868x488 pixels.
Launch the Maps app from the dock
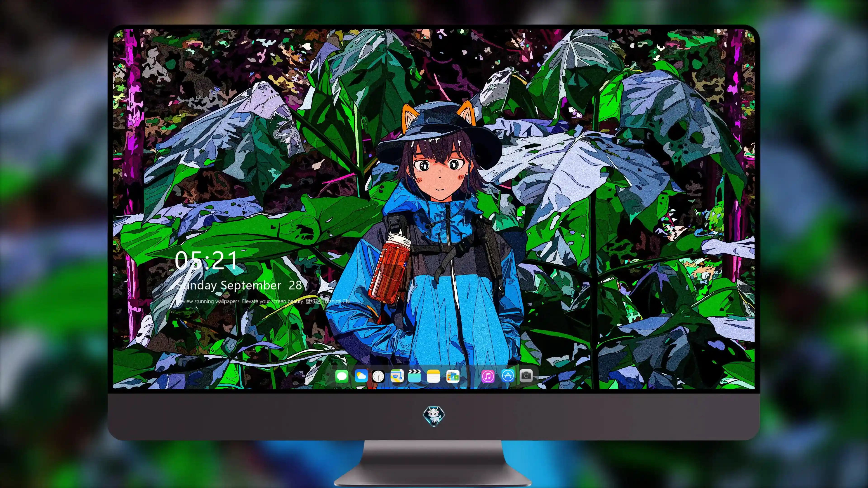[x=397, y=376]
